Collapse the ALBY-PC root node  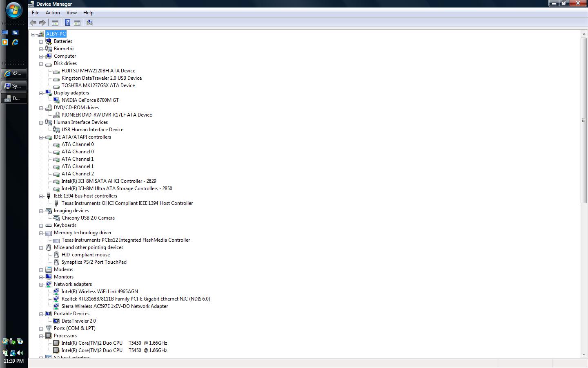(x=33, y=34)
